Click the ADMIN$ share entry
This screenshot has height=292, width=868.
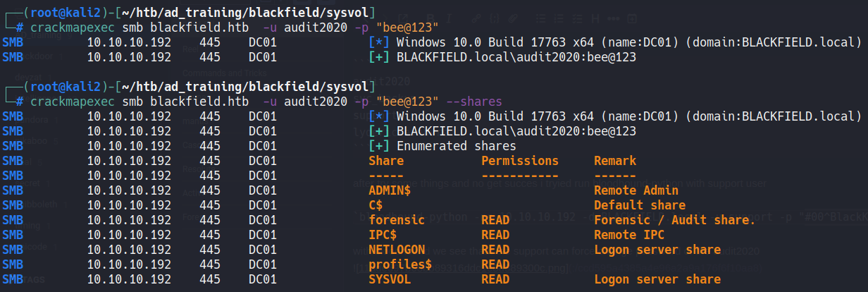(x=390, y=190)
